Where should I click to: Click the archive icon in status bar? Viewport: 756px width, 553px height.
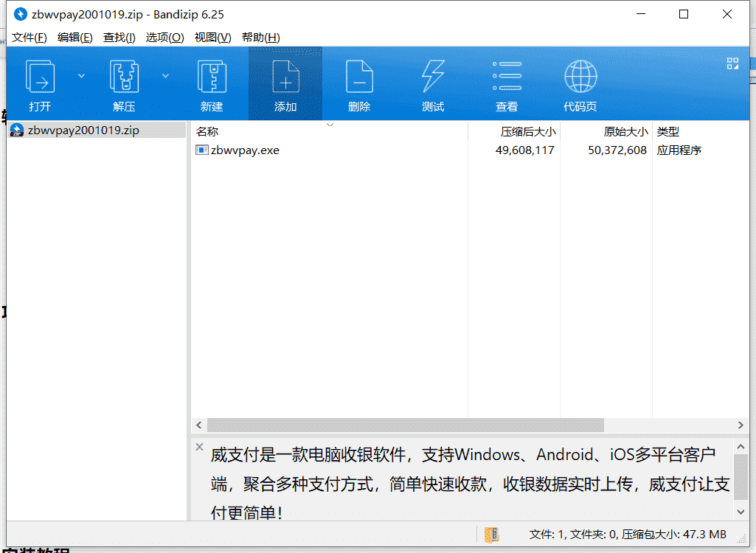click(492, 534)
